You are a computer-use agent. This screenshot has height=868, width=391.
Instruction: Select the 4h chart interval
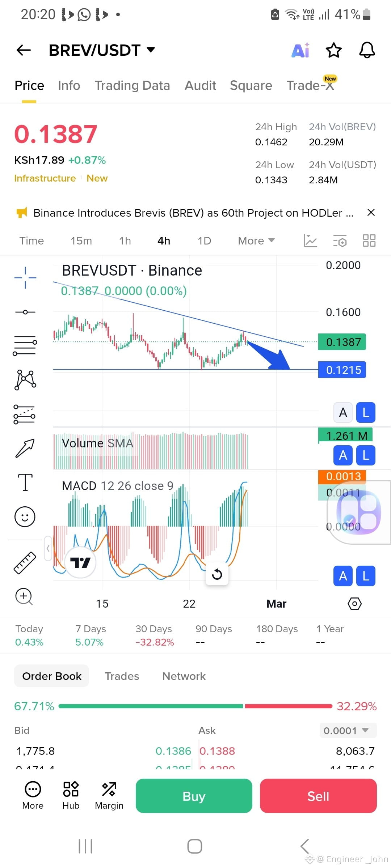[164, 241]
